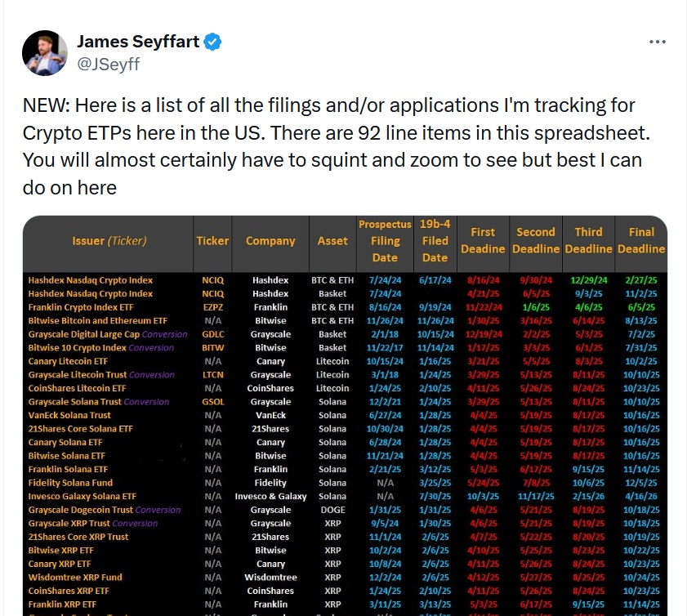Image resolution: width=687 pixels, height=616 pixels.
Task: Open the attached Crypto ETP spreadsheet image
Action: point(345,415)
